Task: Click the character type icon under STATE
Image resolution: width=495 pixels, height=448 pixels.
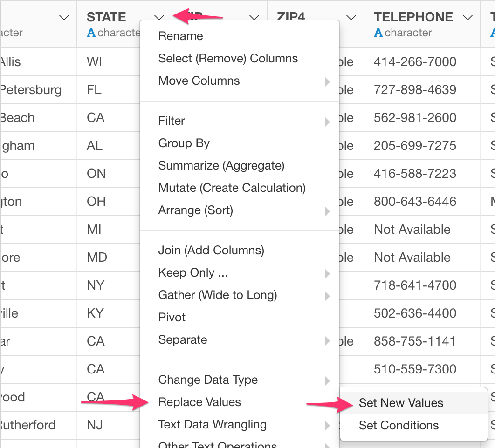Action: point(91,33)
